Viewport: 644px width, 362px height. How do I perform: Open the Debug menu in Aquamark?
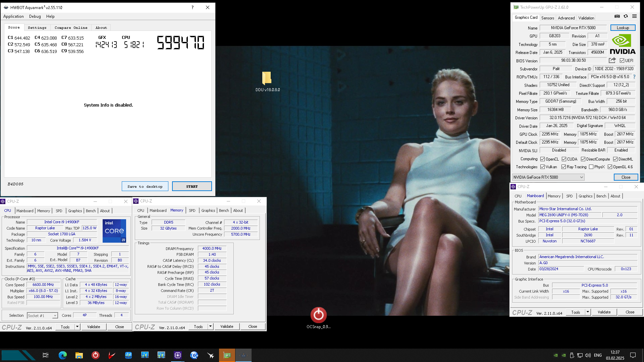tap(35, 16)
